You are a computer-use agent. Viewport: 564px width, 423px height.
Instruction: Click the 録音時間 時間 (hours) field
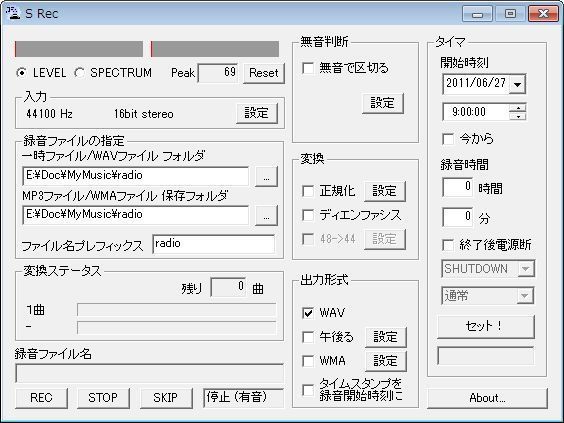point(458,187)
